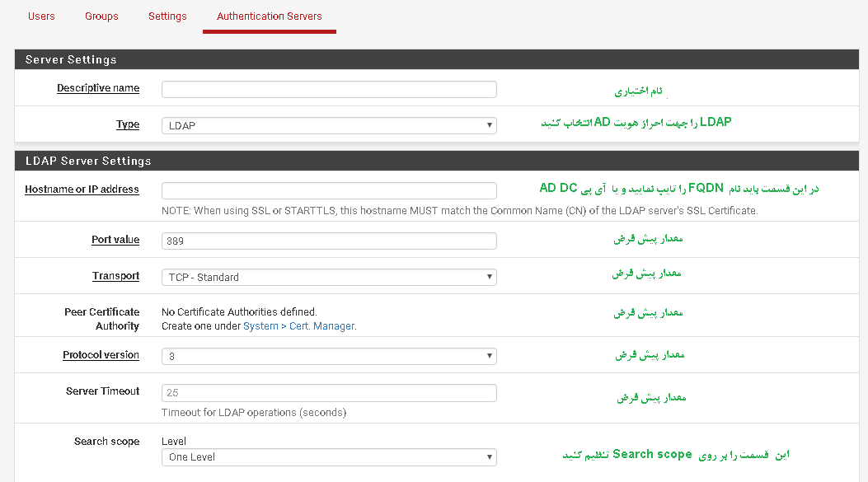Screen dimensions: 868x482
Task: Click the underlined Protocol version label
Action: pyautogui.click(x=101, y=355)
